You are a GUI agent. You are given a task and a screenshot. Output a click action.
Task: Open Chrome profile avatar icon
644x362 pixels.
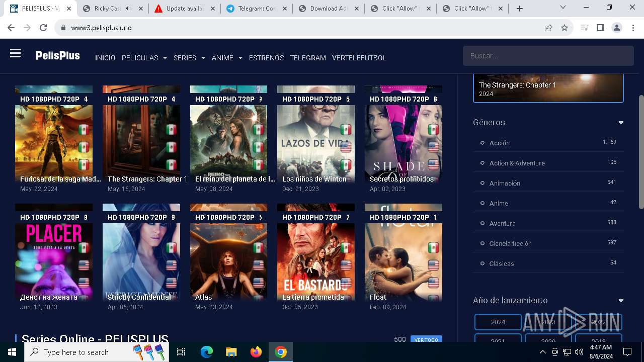point(616,28)
